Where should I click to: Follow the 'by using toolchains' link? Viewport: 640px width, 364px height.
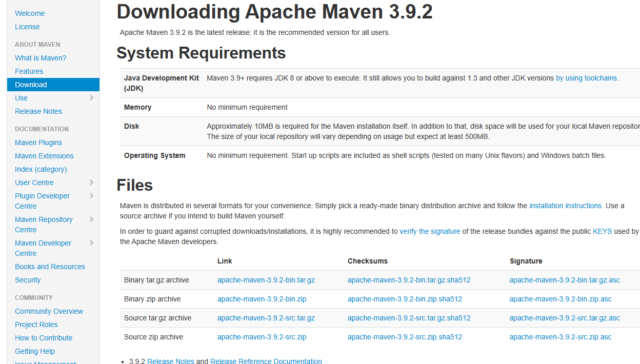(586, 78)
